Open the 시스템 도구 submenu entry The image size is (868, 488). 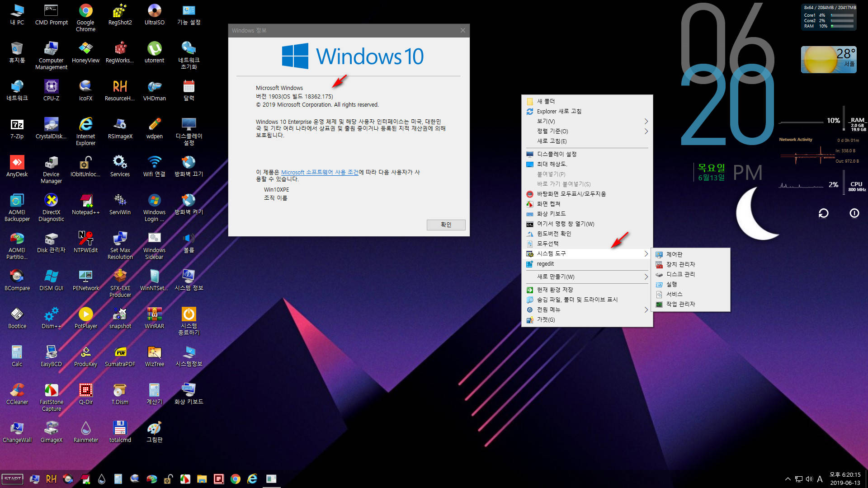coord(587,253)
